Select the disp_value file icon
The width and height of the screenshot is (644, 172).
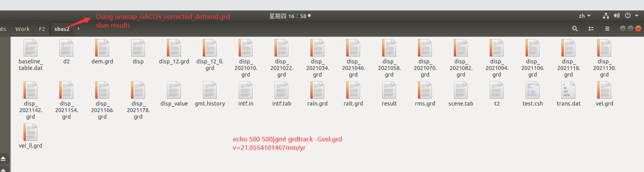174,90
